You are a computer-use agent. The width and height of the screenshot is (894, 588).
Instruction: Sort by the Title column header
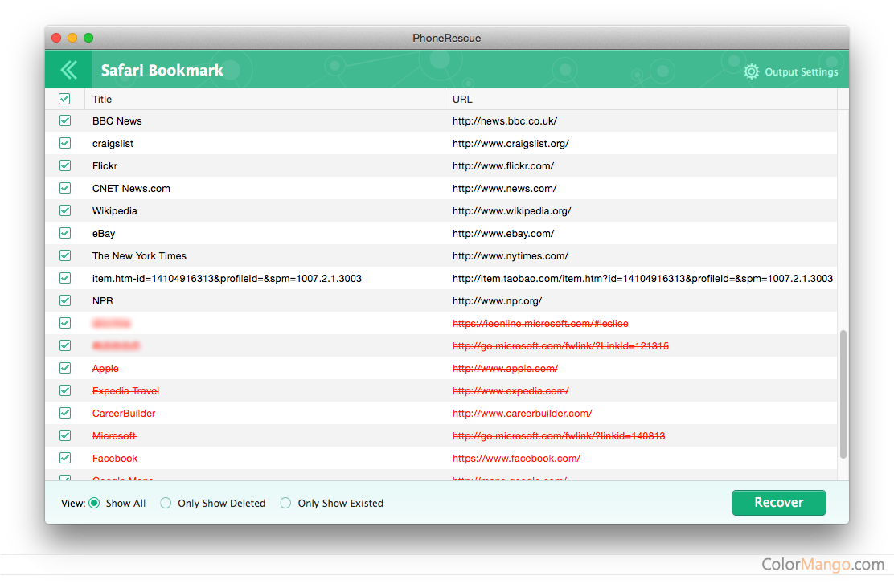coord(102,100)
